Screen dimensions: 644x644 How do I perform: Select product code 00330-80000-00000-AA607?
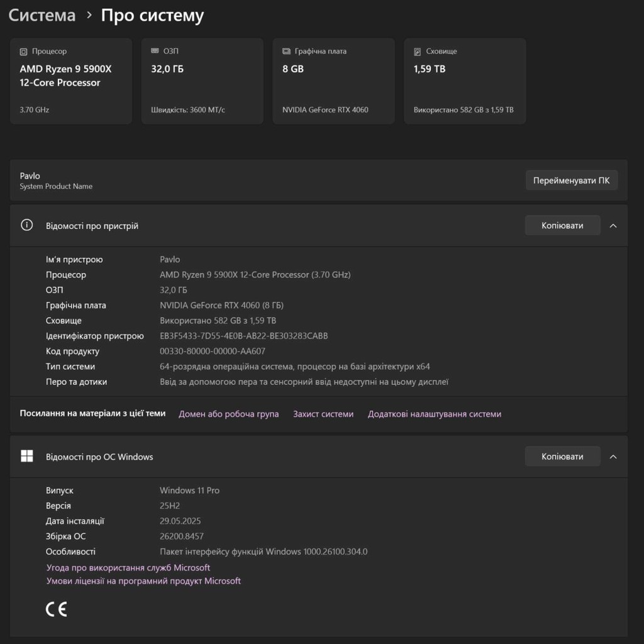[213, 351]
